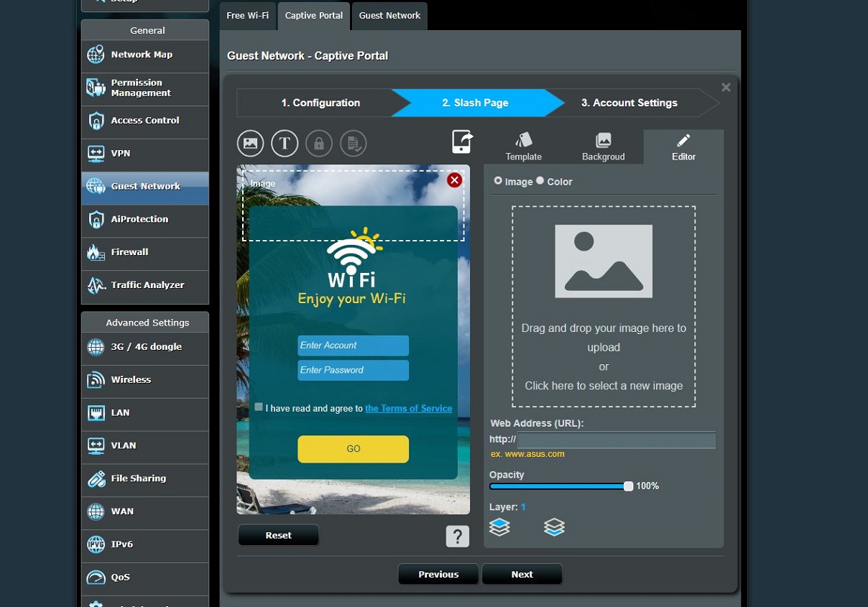868x607 pixels.
Task: Click the 'ex. www.asus.com' hint text
Action: (x=527, y=454)
